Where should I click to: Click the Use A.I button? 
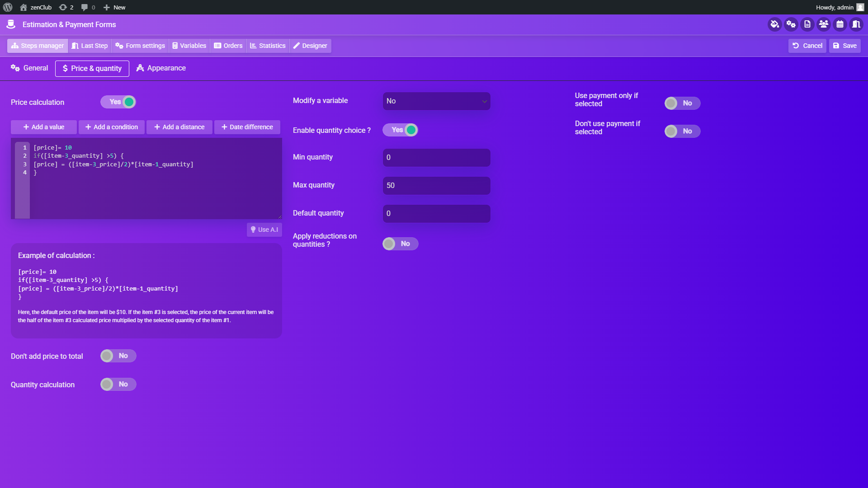coord(264,230)
